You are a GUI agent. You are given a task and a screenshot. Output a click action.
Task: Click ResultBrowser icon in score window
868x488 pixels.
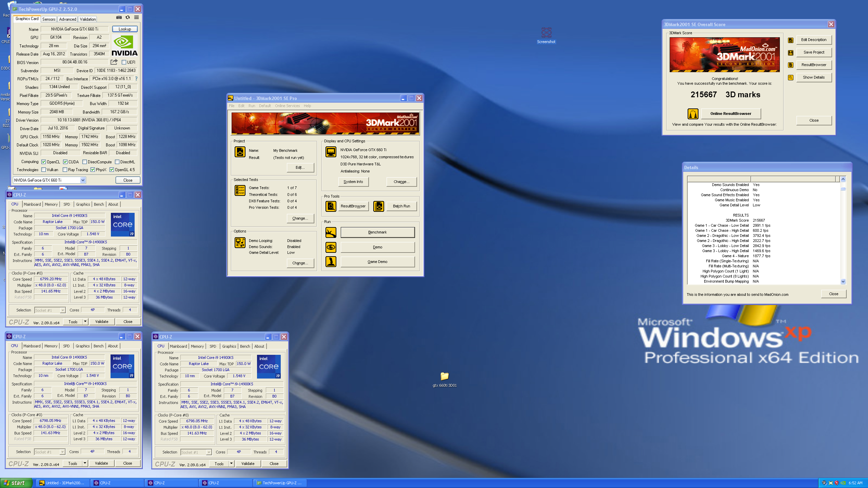791,65
